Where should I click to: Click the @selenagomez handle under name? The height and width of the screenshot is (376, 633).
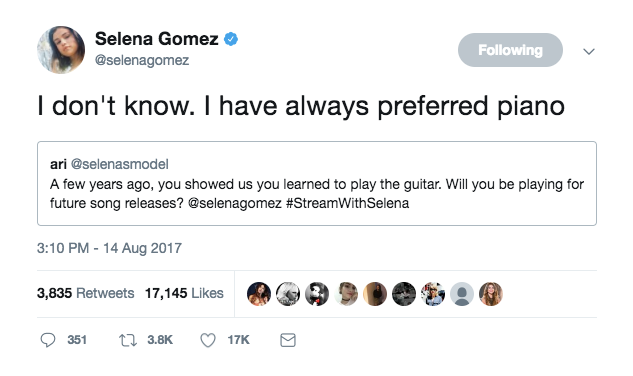click(142, 60)
